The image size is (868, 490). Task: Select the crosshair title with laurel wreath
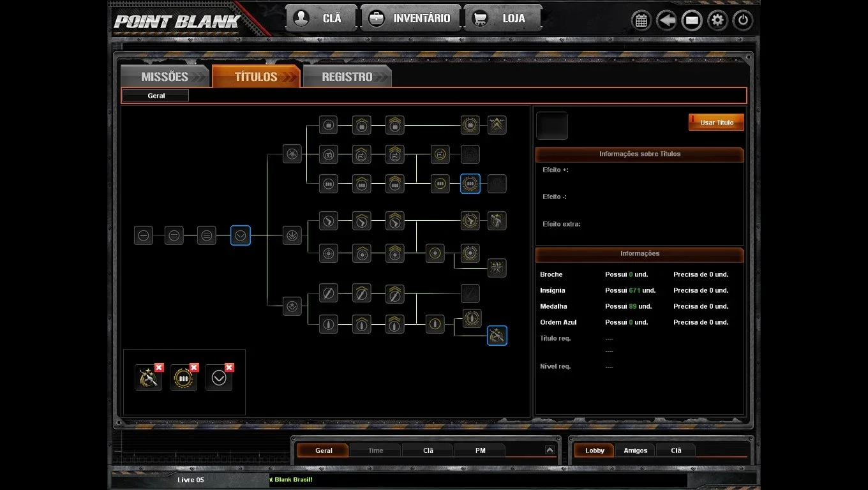470,253
